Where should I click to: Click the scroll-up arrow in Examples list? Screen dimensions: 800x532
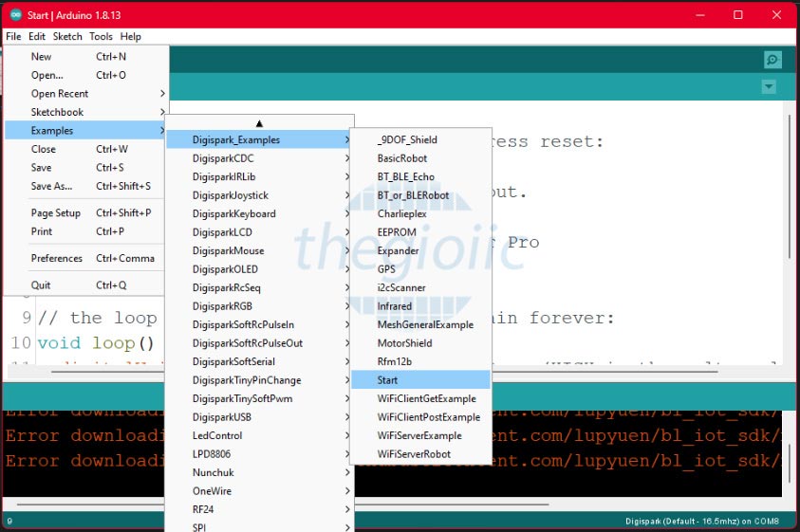[x=259, y=123]
